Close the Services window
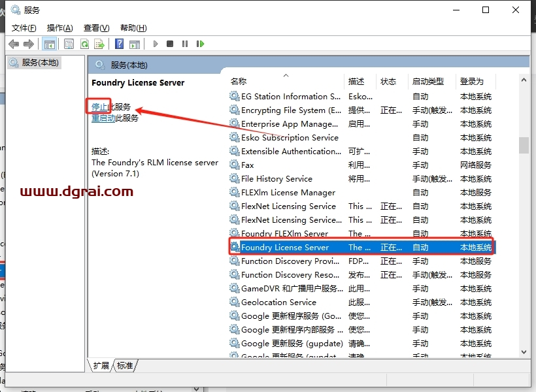The width and height of the screenshot is (536, 392). click(x=516, y=10)
